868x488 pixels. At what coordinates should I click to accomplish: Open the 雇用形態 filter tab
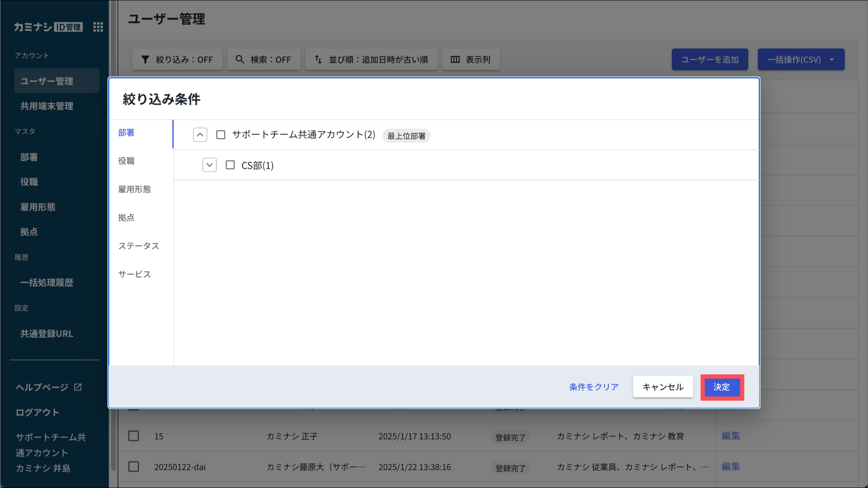coord(134,189)
